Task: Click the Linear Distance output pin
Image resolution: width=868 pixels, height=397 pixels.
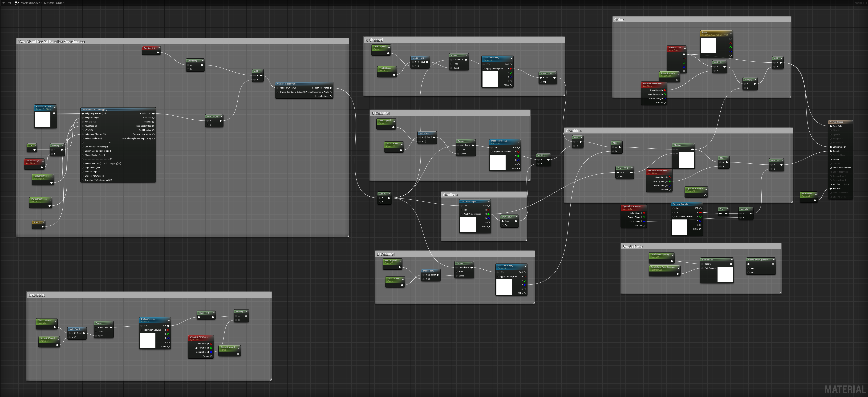Action: [331, 96]
